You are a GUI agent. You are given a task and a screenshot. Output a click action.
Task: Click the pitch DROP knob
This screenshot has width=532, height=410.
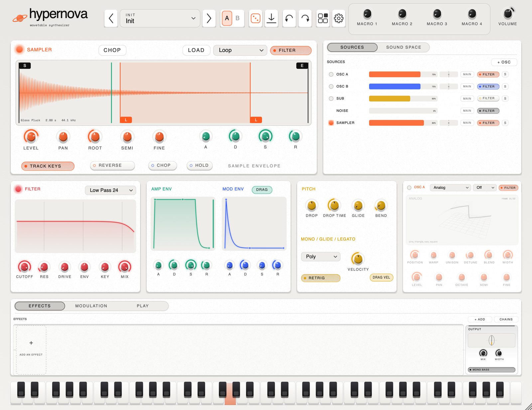click(x=312, y=206)
